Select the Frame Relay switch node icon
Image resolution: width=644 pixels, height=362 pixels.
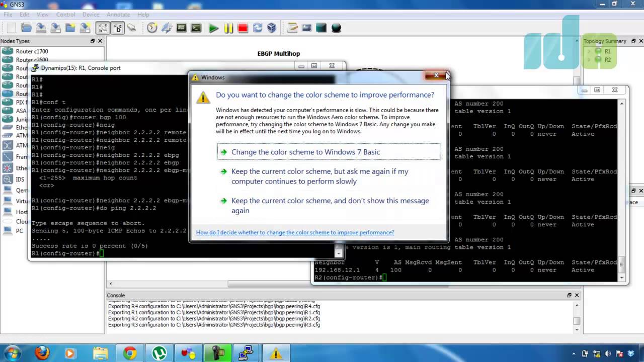pyautogui.click(x=8, y=156)
